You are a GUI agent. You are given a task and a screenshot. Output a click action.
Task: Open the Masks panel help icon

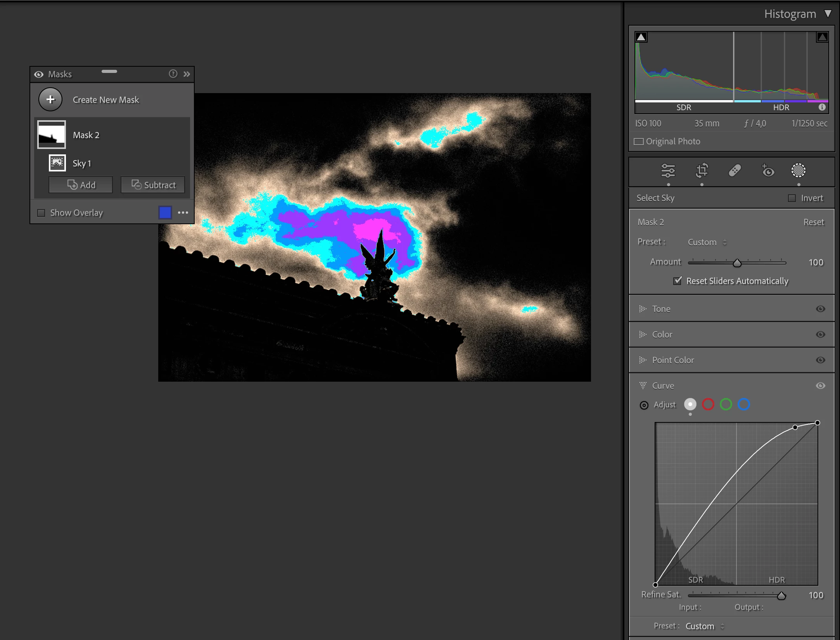[173, 74]
